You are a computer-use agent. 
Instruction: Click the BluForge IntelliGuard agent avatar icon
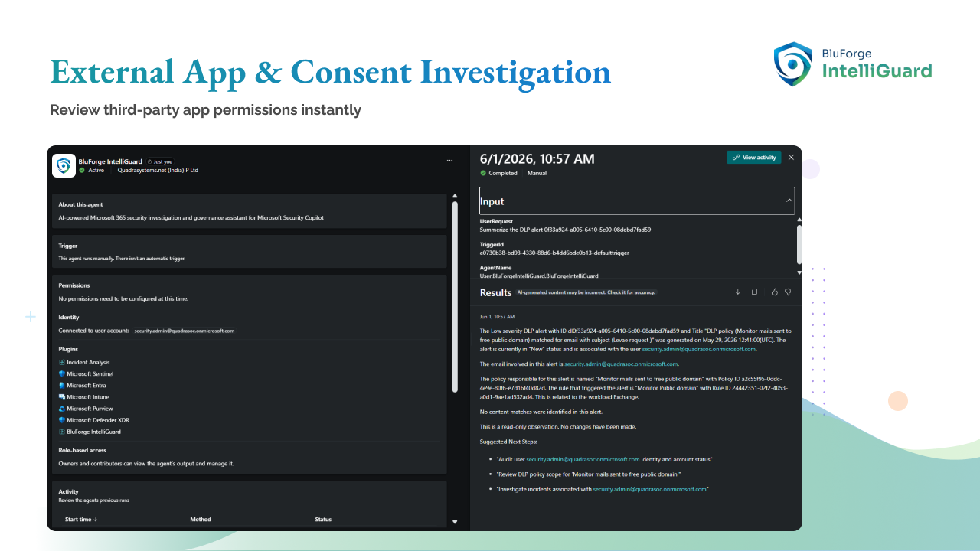click(x=64, y=165)
